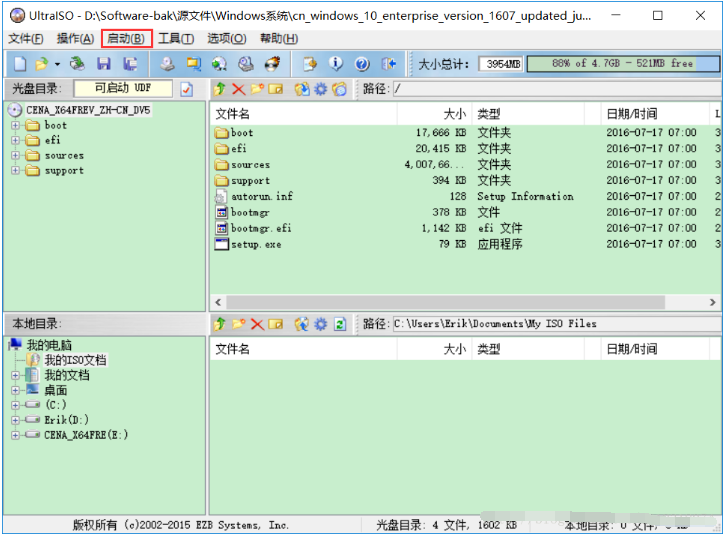Open help with the question mark icon
Image resolution: width=728 pixels, height=535 pixels.
[x=362, y=64]
